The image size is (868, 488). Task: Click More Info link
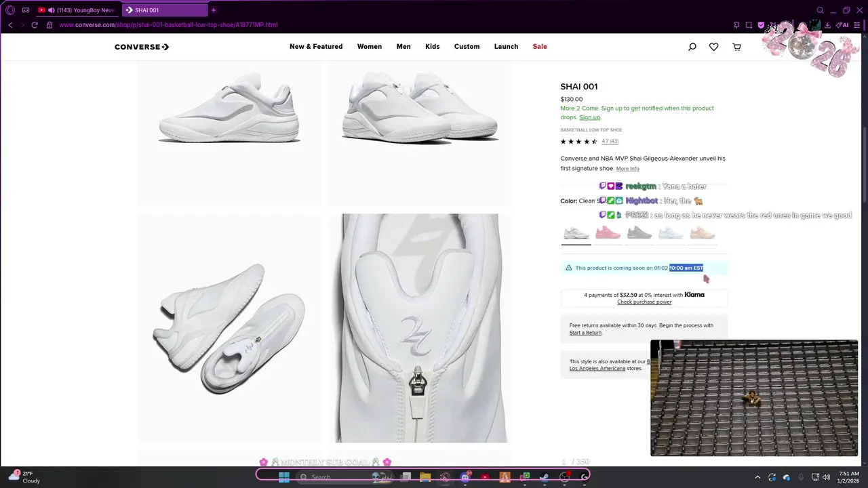(627, 169)
